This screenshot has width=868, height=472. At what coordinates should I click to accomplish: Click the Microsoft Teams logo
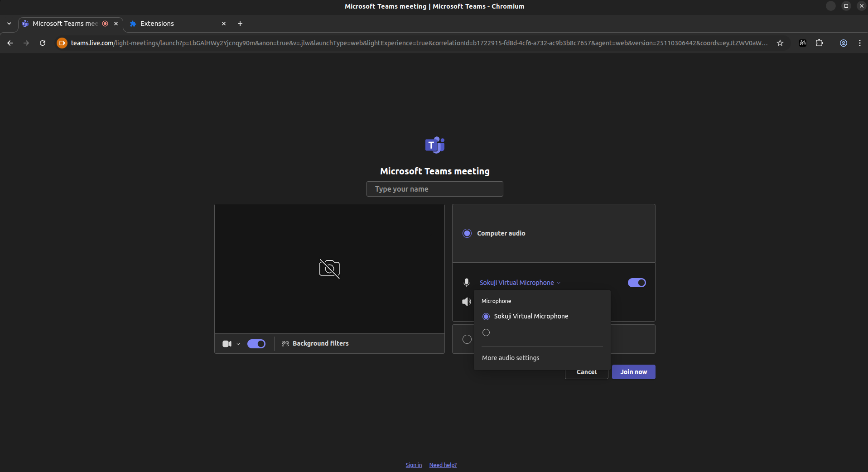point(435,145)
